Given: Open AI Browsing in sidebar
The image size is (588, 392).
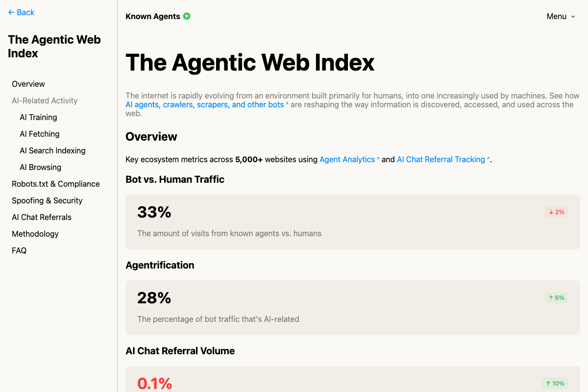Looking at the screenshot, I should tap(41, 167).
